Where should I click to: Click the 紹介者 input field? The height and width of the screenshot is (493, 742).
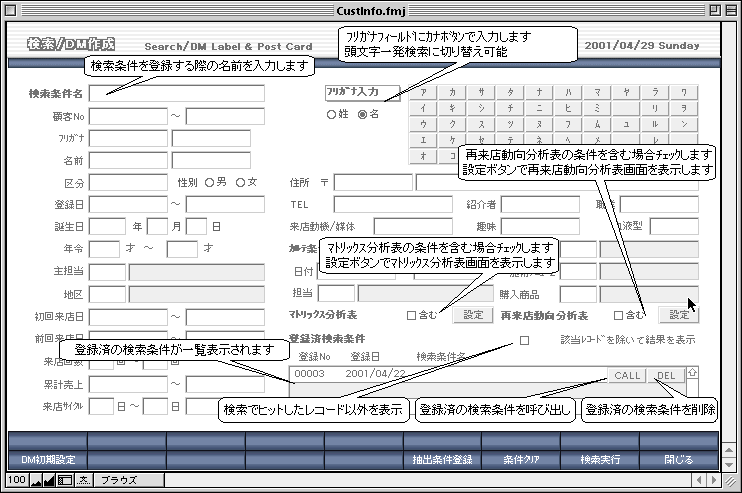pyautogui.click(x=540, y=204)
